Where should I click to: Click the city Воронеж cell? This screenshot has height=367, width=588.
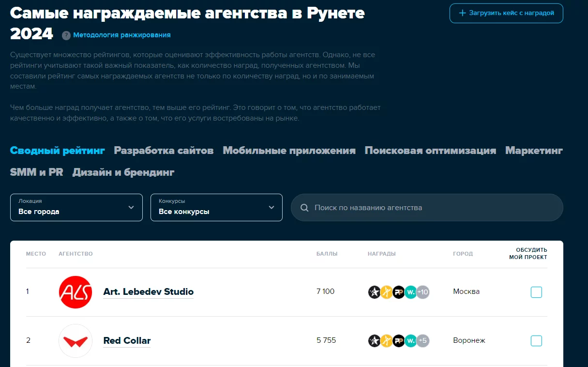point(469,340)
